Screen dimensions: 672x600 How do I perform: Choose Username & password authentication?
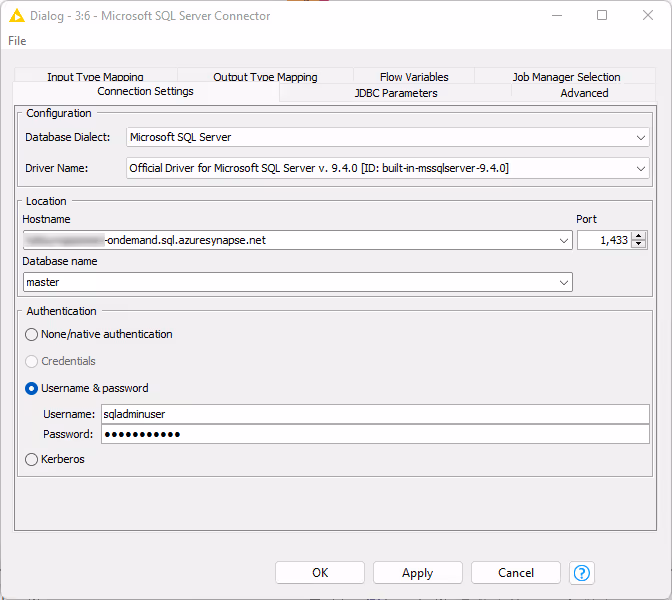coord(31,388)
